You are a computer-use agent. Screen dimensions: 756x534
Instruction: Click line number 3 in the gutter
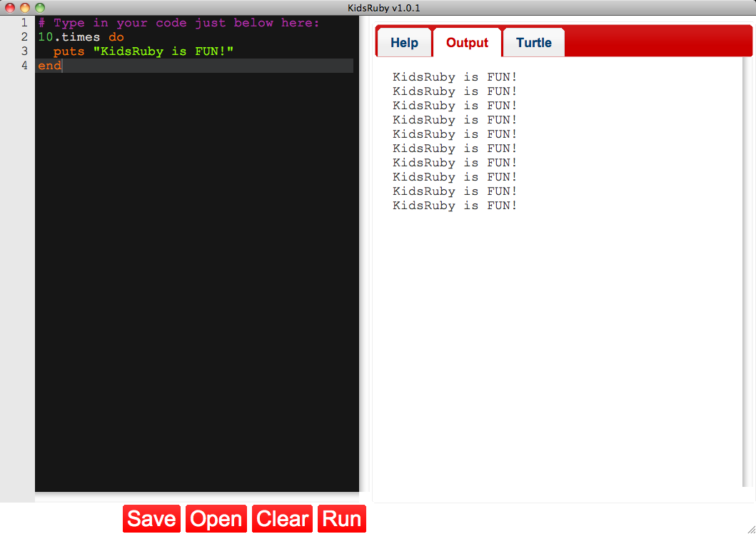pos(24,51)
